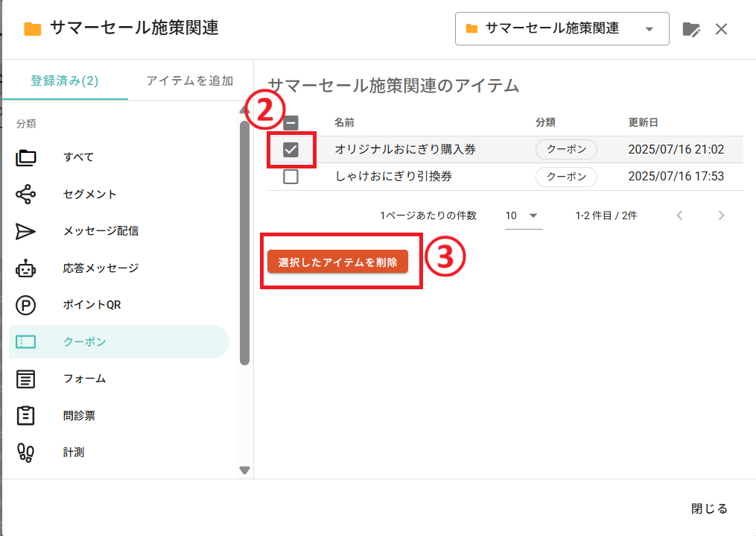Toggle the select-all header checkbox
The width and height of the screenshot is (756, 536).
(290, 123)
